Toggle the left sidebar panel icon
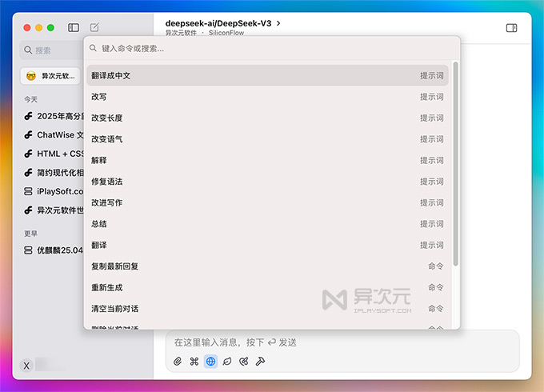This screenshot has height=392, width=544. [x=74, y=27]
